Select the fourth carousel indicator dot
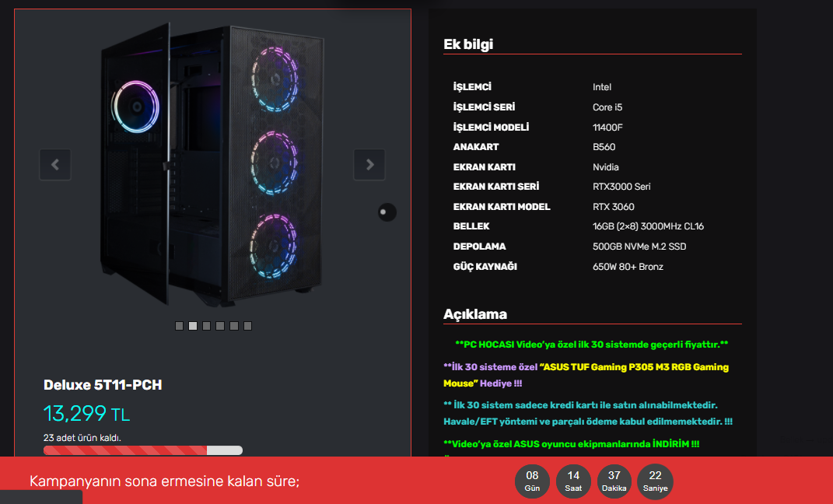The image size is (833, 504). coord(220,326)
